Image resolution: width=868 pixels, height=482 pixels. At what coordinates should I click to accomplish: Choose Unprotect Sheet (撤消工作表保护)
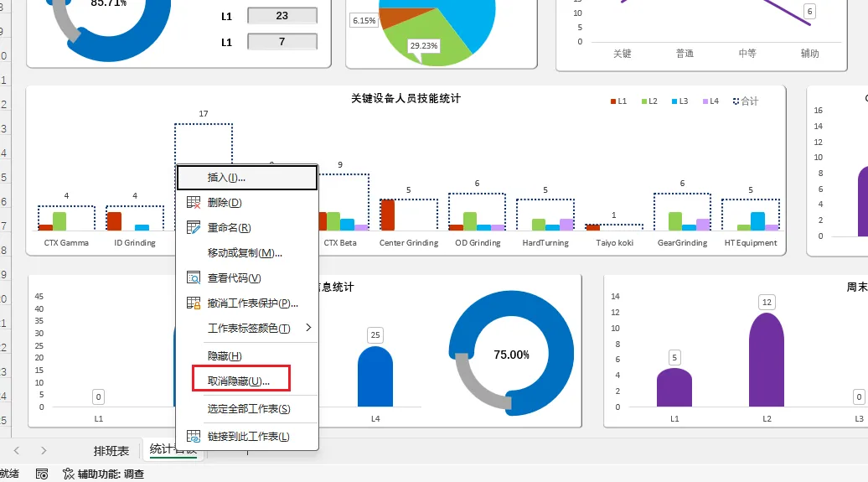pyautogui.click(x=247, y=303)
